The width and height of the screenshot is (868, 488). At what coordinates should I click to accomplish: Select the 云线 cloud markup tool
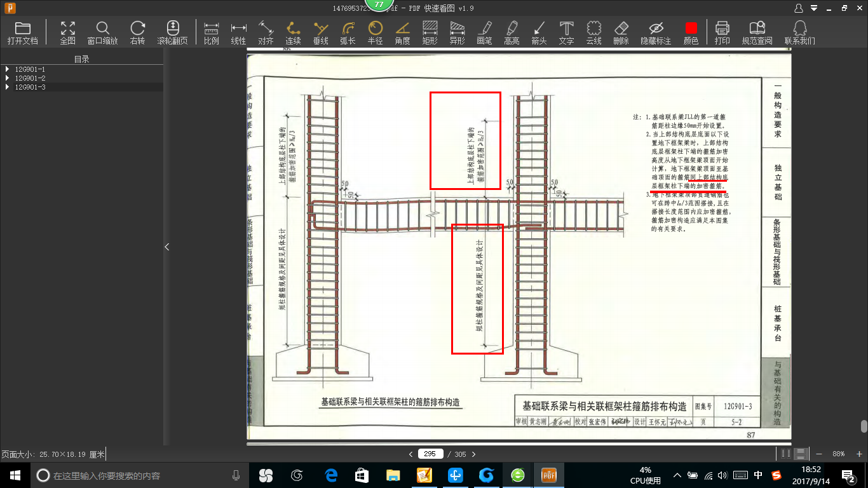tap(593, 32)
